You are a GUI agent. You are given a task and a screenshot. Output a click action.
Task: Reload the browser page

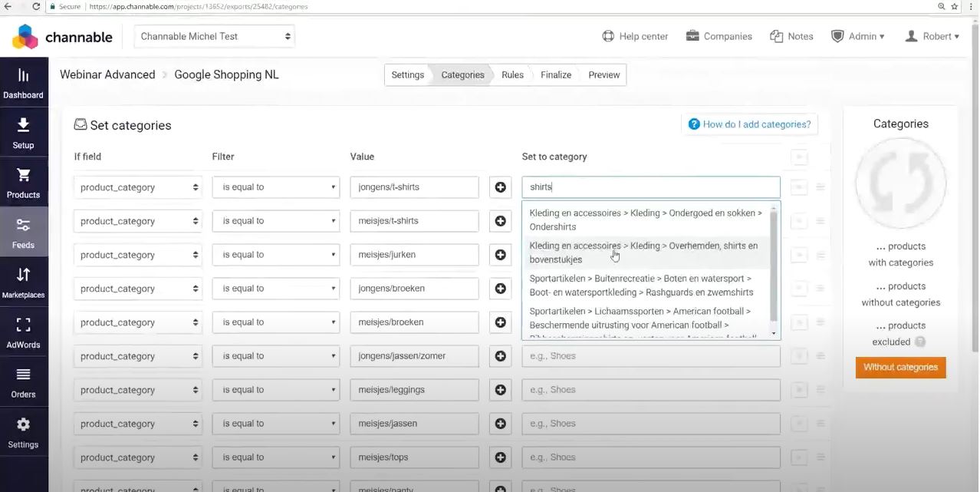pos(36,6)
